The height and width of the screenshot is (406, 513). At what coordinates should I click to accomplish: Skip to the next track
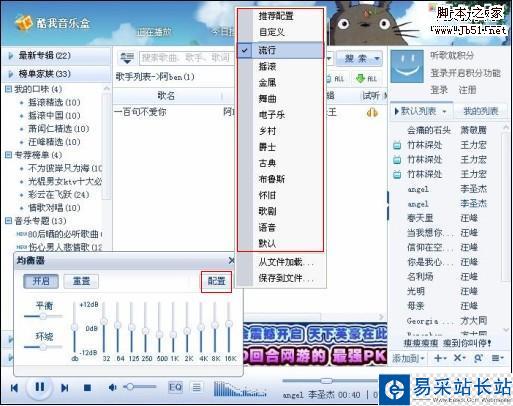pyautogui.click(x=65, y=388)
